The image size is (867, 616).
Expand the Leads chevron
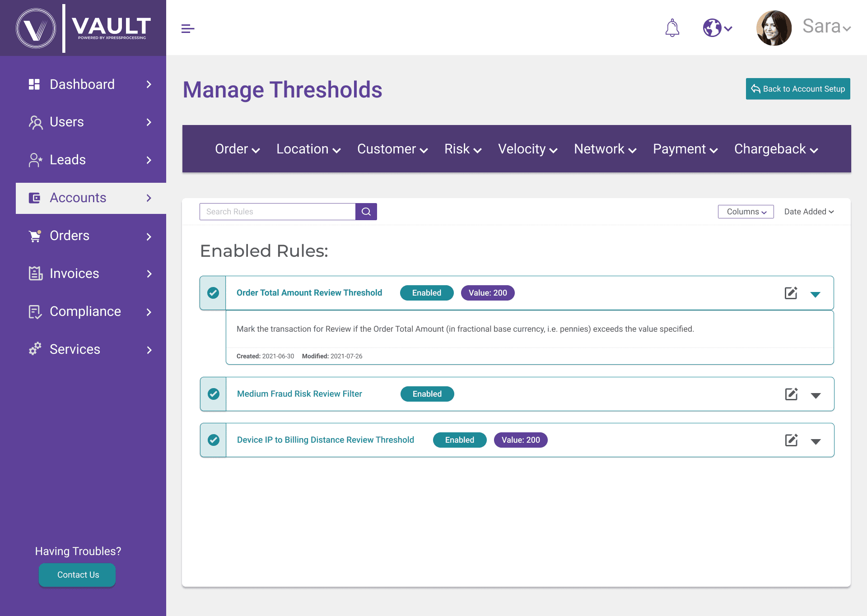(x=149, y=160)
